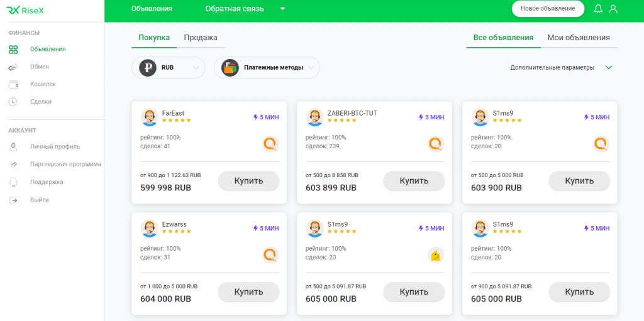Open the RUB currency dropdown
Image resolution: width=644 pixels, height=321 pixels.
click(x=169, y=68)
